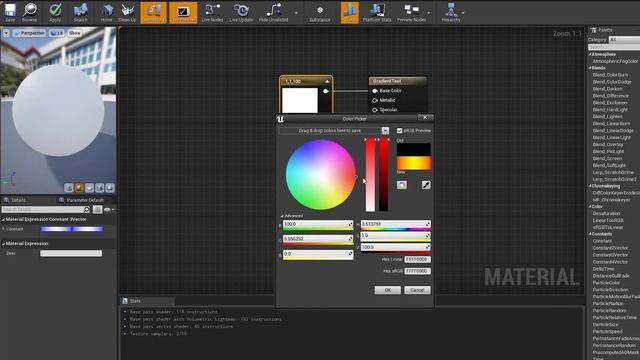Collapse Material Expression Constant 3Vector section
Screen dimensions: 640x360
coord(4,220)
